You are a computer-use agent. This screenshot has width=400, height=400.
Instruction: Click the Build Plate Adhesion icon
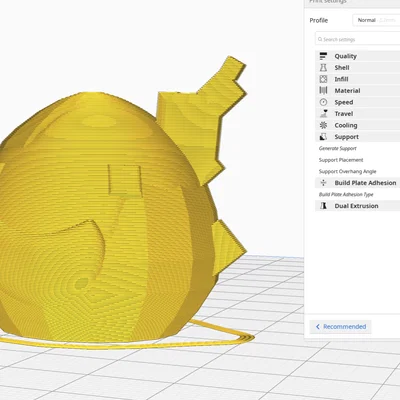[323, 183]
